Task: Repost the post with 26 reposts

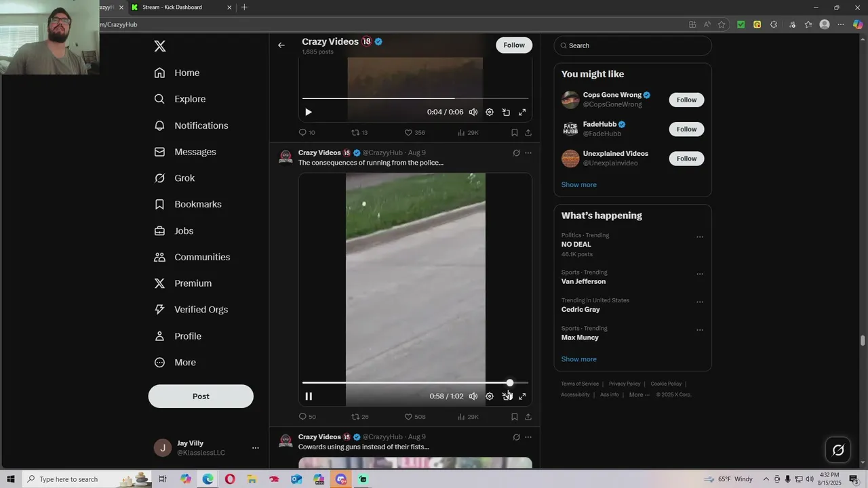Action: (x=360, y=417)
